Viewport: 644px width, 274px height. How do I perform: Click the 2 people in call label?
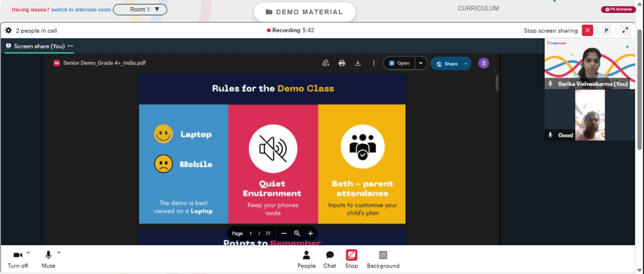pos(36,30)
